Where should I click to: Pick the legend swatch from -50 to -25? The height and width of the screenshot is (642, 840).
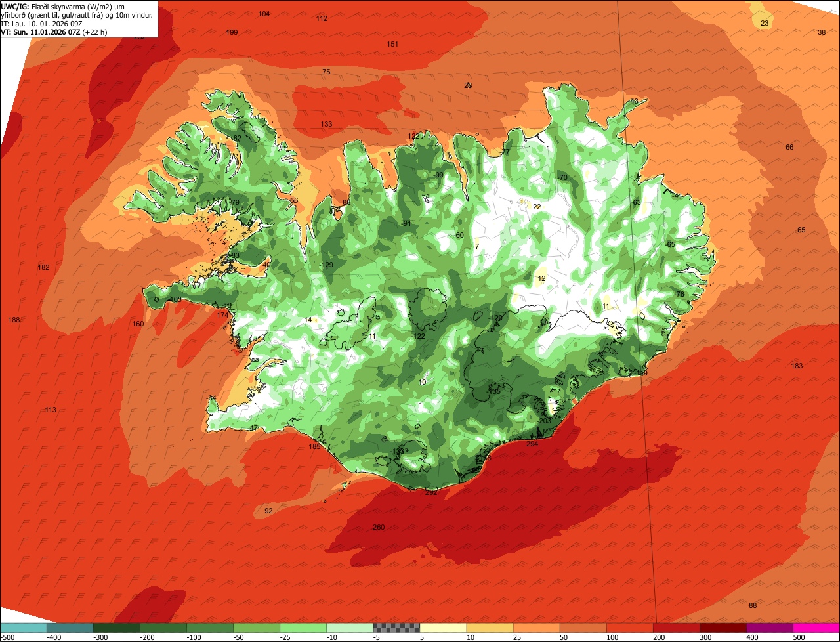pyautogui.click(x=256, y=628)
